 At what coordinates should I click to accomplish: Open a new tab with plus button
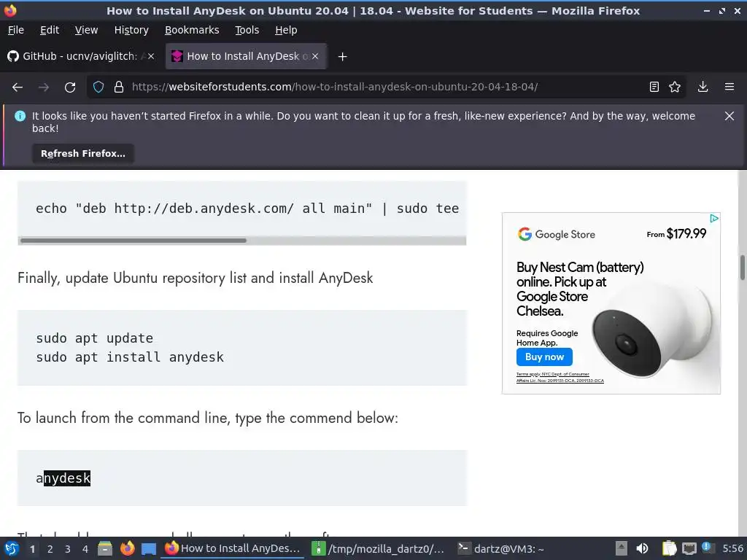[342, 57]
